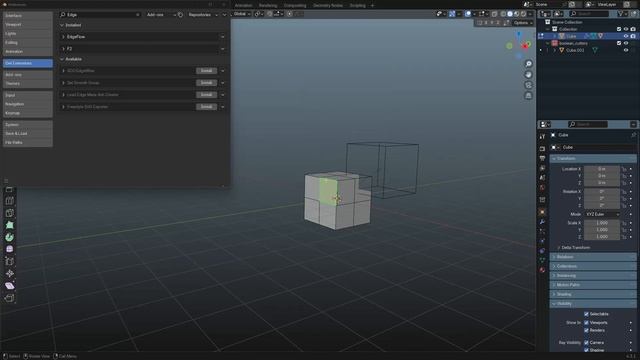This screenshot has height=360, width=640.
Task: Hide Cube.001 with its eye icon
Action: pos(626,50)
